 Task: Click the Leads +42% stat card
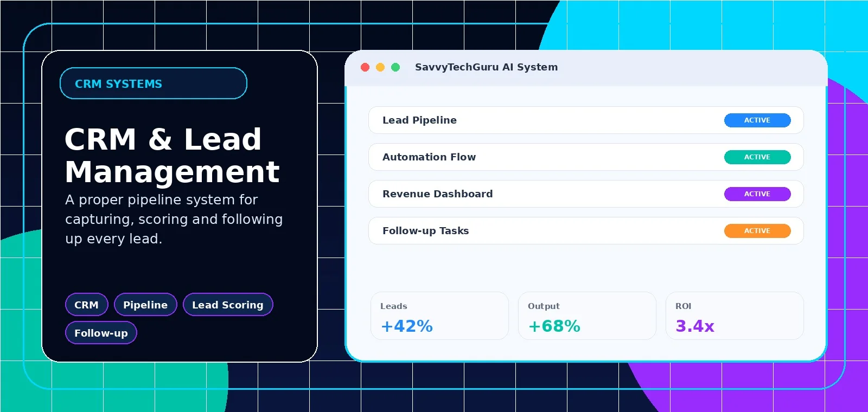coord(439,316)
